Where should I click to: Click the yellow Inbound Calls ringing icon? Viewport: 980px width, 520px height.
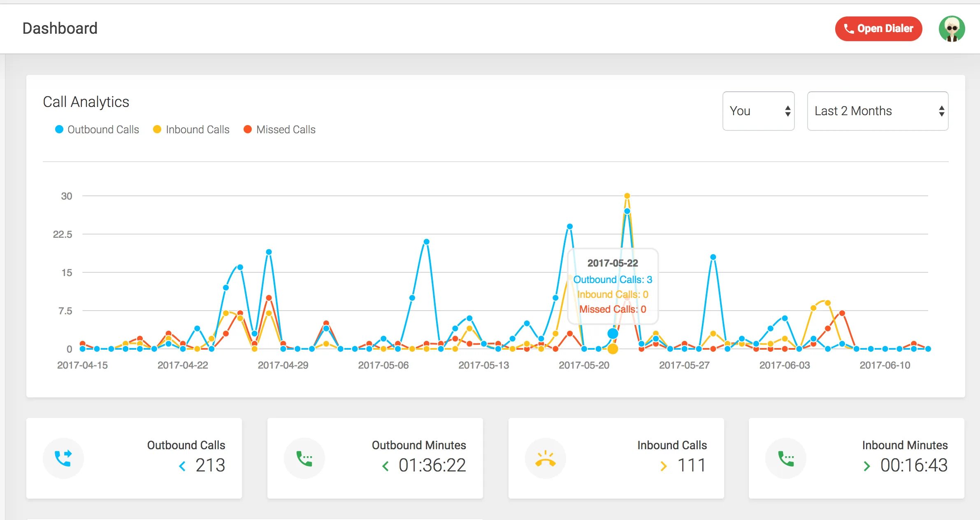pyautogui.click(x=546, y=458)
